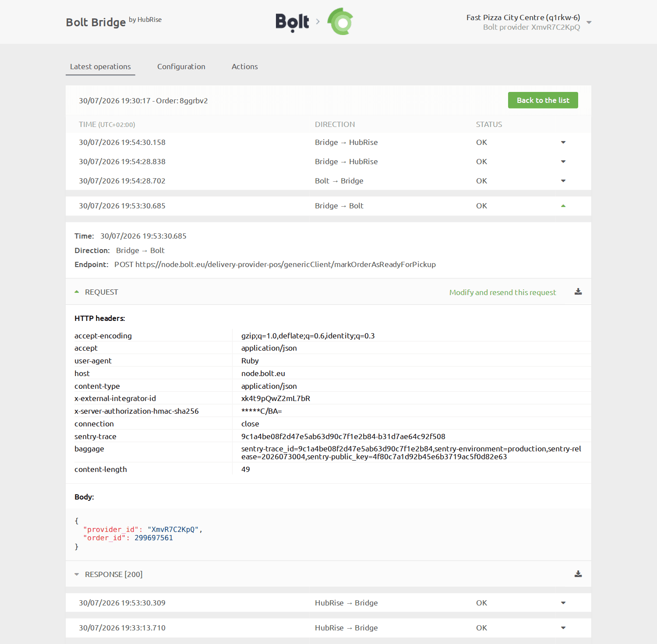Viewport: 657px width, 644px height.
Task: Expand the RESPONSE [200] section
Action: point(77,574)
